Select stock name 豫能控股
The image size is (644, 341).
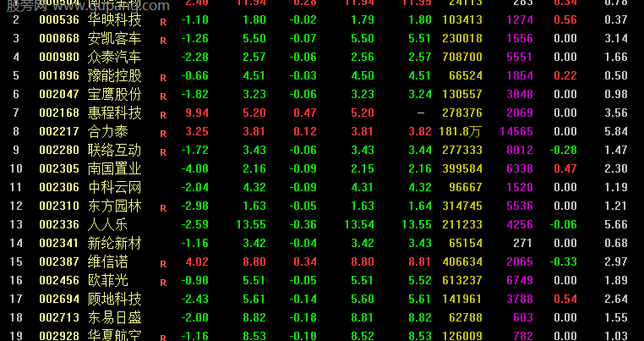click(115, 75)
